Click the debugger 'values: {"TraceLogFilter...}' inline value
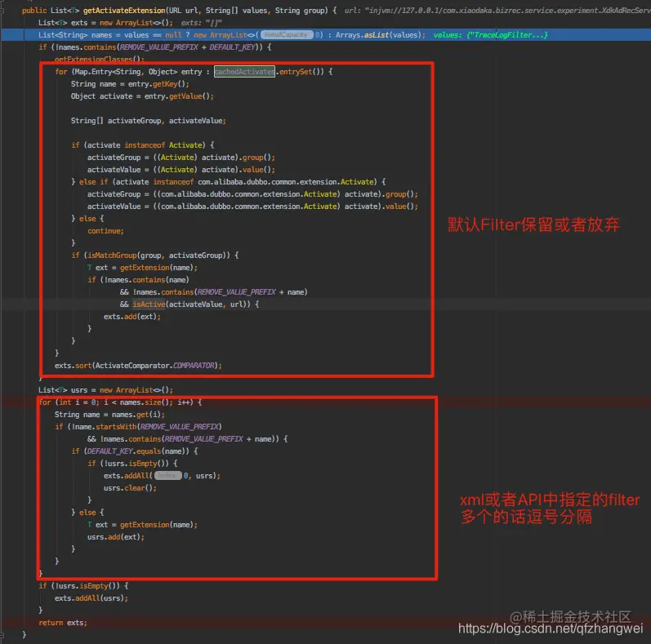Viewport: 651px width, 644px height. (x=491, y=35)
